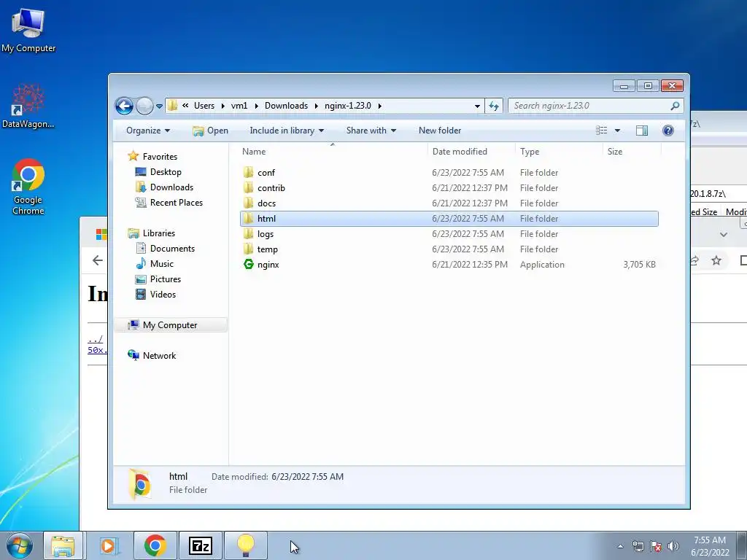
Task: Open the Organize menu
Action: pyautogui.click(x=147, y=131)
